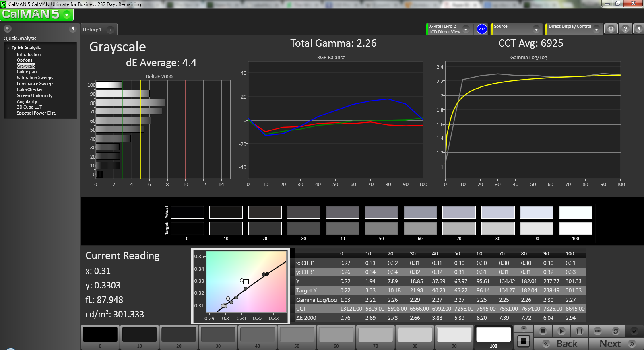Open help with the question mark icon

(x=625, y=29)
